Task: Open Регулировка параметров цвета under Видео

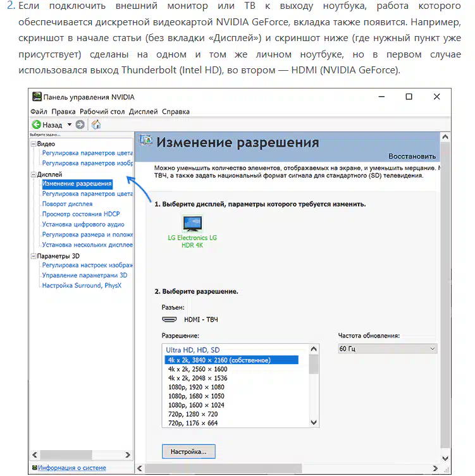Action: click(x=87, y=153)
